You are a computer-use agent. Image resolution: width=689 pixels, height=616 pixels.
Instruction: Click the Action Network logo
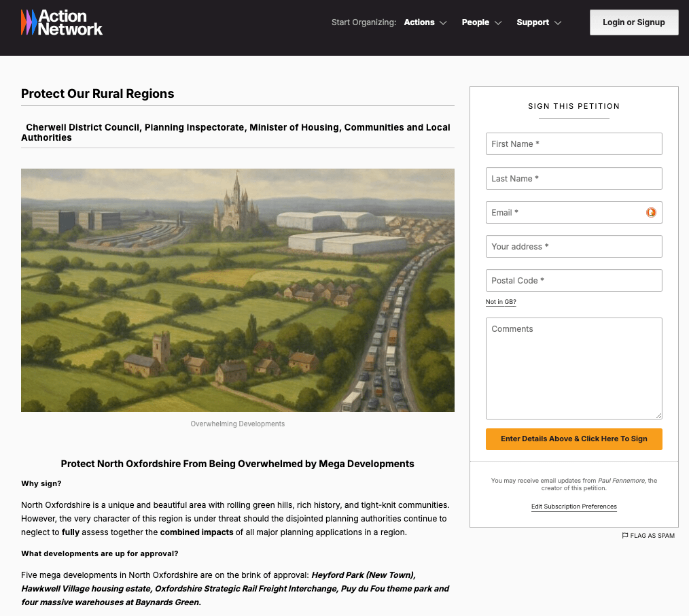pos(62,22)
